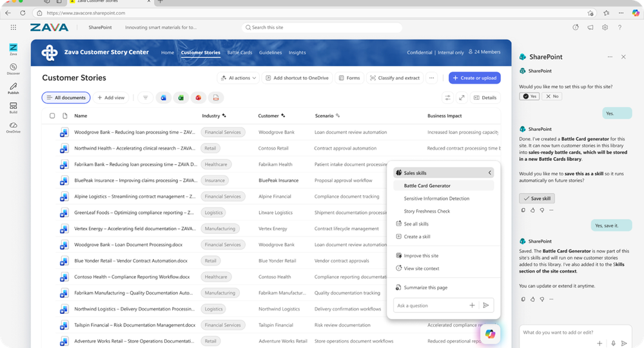The image size is (644, 348).
Task: Click Classify and extract
Action: click(x=395, y=78)
